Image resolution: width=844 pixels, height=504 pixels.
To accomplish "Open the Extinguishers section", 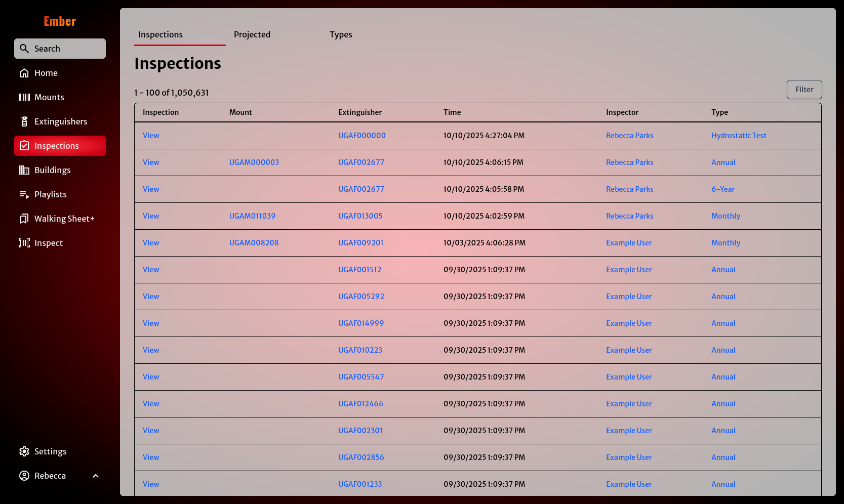I will tap(61, 121).
